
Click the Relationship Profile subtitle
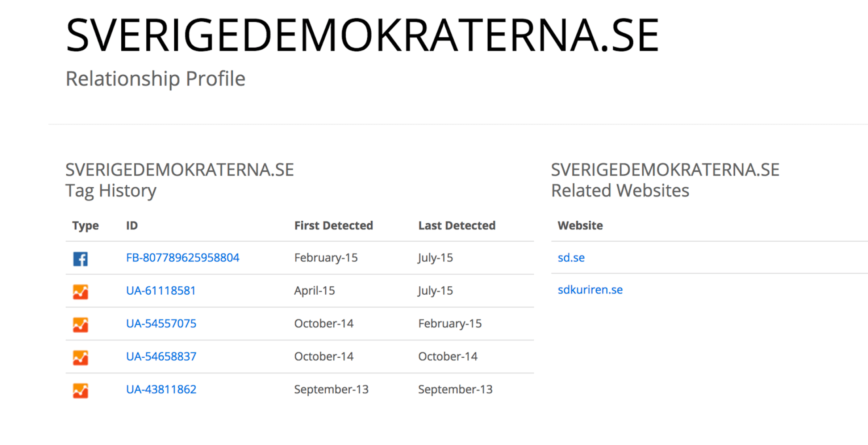point(155,79)
